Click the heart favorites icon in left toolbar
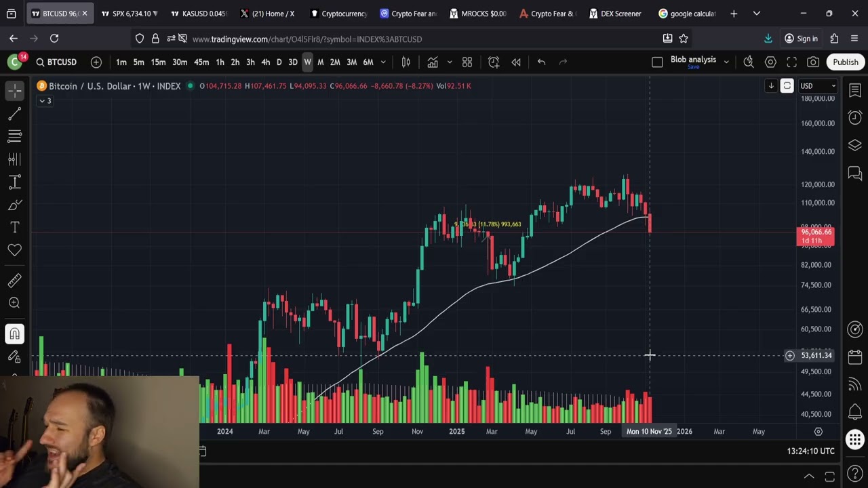 point(14,250)
